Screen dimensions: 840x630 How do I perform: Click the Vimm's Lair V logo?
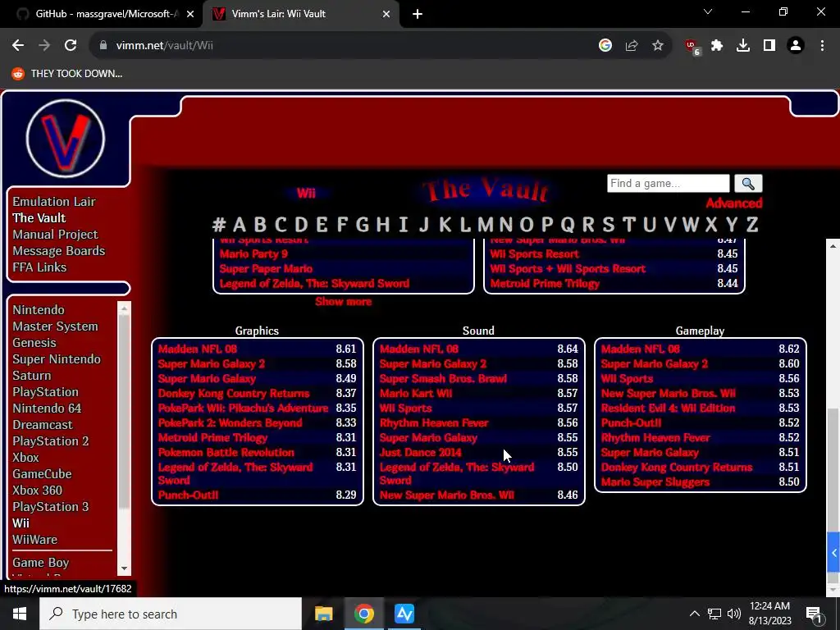pos(66,139)
